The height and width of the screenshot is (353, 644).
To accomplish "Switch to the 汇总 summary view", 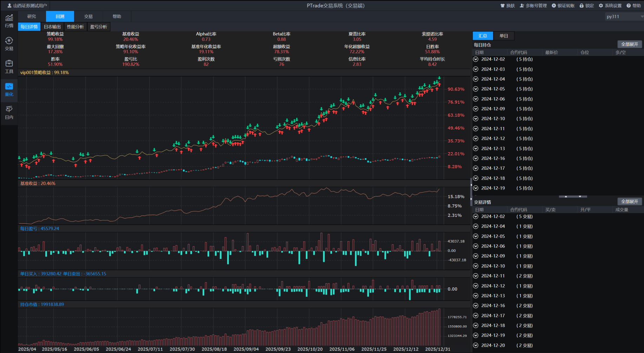I will [x=483, y=36].
